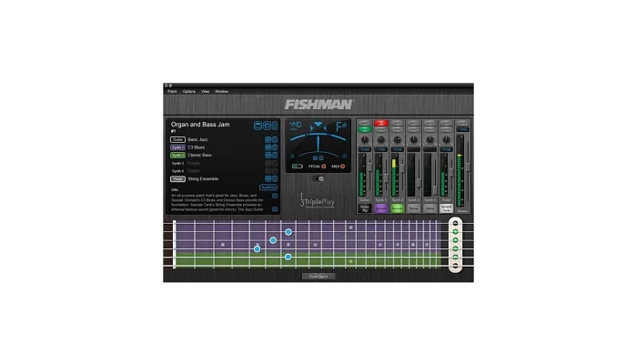Toggle the Pedal tag in patch list

pos(177,178)
